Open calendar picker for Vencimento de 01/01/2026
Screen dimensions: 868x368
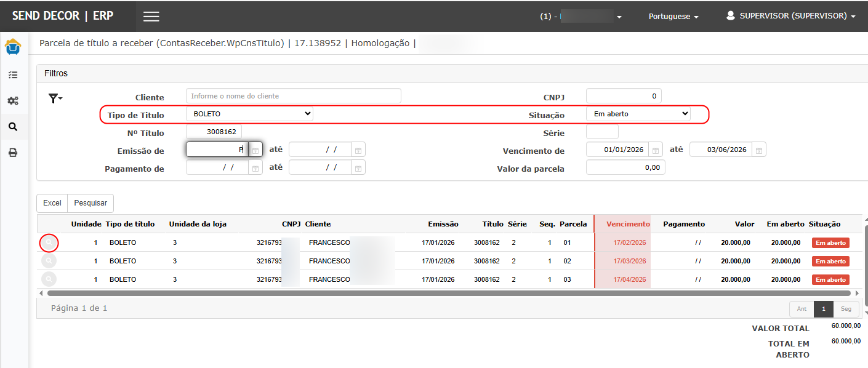pos(656,150)
